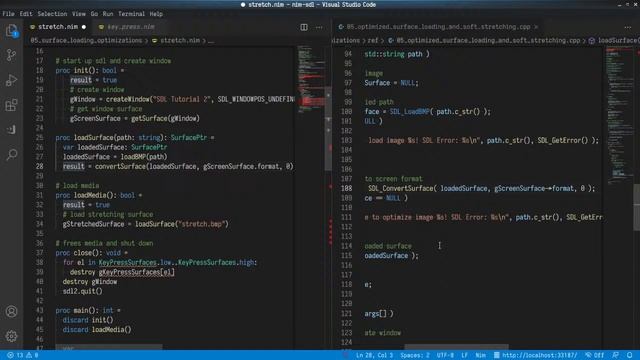Click 'proc main(): int' line
Screen dimensions: 640x360
coord(88,311)
